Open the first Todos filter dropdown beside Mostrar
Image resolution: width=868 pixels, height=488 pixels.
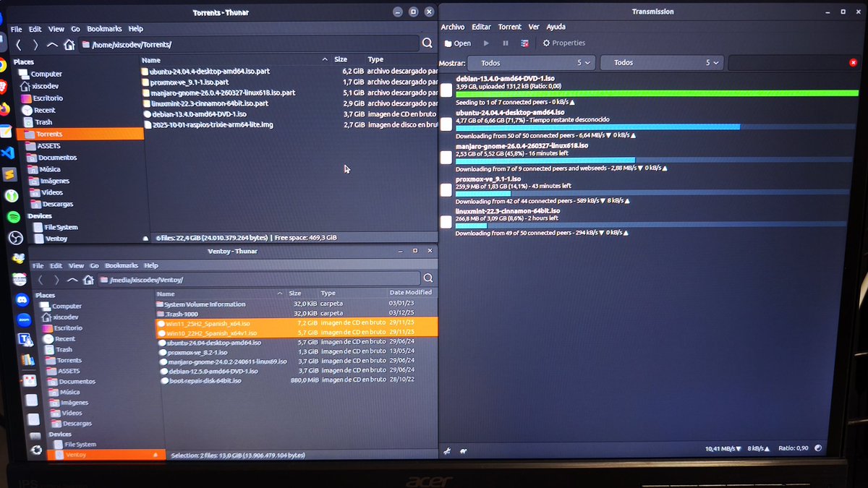coord(532,63)
